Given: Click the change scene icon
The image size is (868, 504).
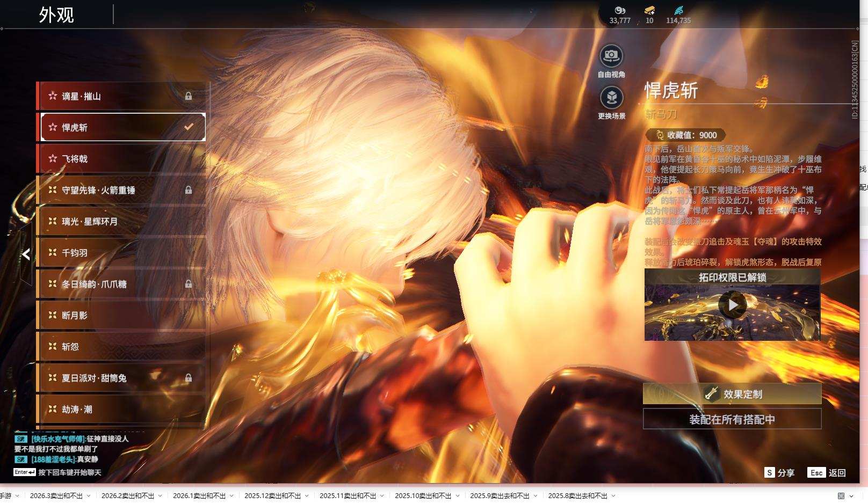Looking at the screenshot, I should click(611, 97).
